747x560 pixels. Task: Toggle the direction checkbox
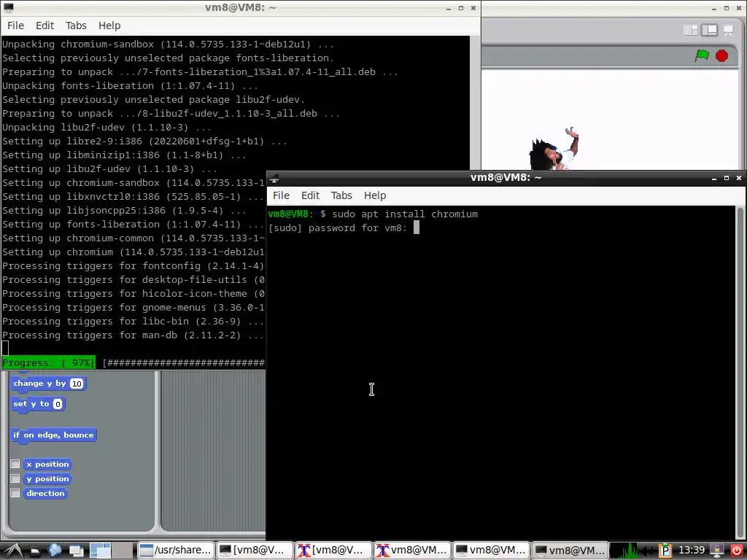[15, 493]
